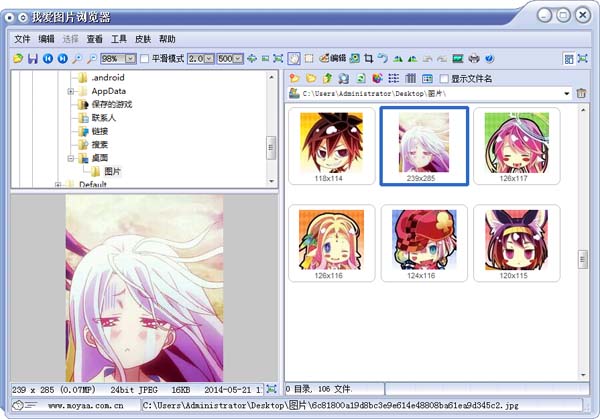Open the 帮助 menu
600x419 pixels.
pos(167,39)
